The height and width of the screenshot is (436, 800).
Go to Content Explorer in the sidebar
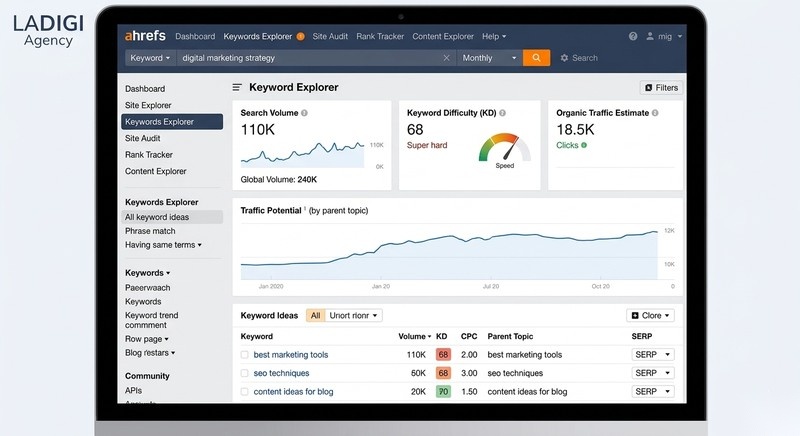[x=156, y=171]
